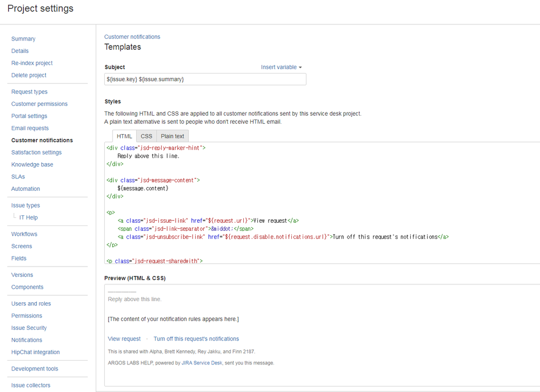
Task: Click the Preview (HTML & CSS) label
Action: pos(135,278)
